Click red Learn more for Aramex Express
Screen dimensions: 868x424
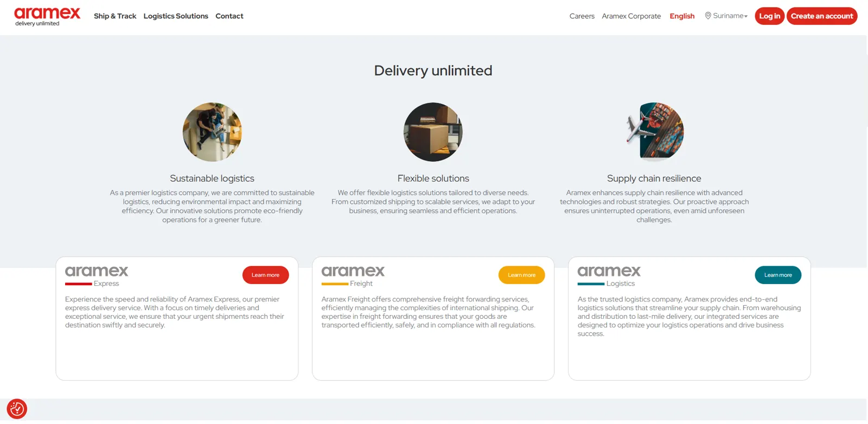tap(265, 275)
